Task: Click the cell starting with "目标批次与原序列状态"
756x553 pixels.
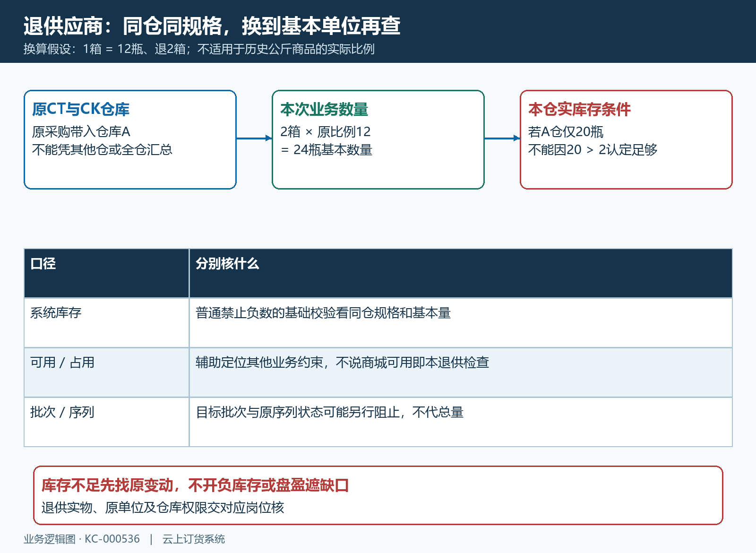Action: click(x=329, y=412)
